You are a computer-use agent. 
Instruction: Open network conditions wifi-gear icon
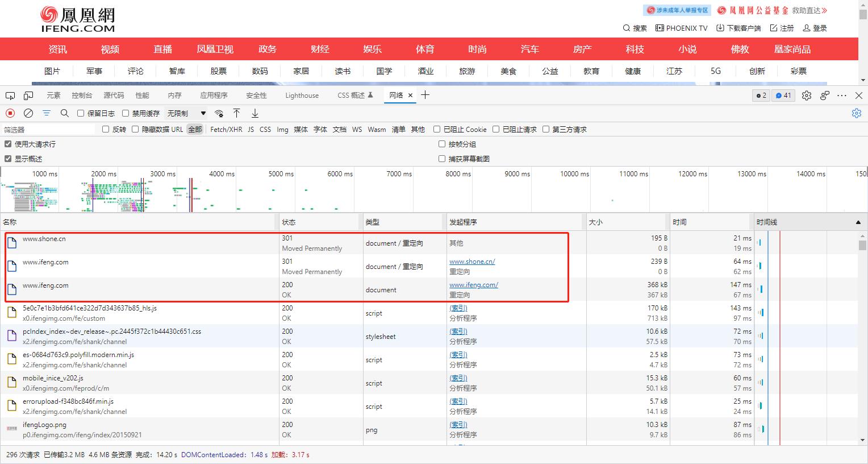[219, 113]
